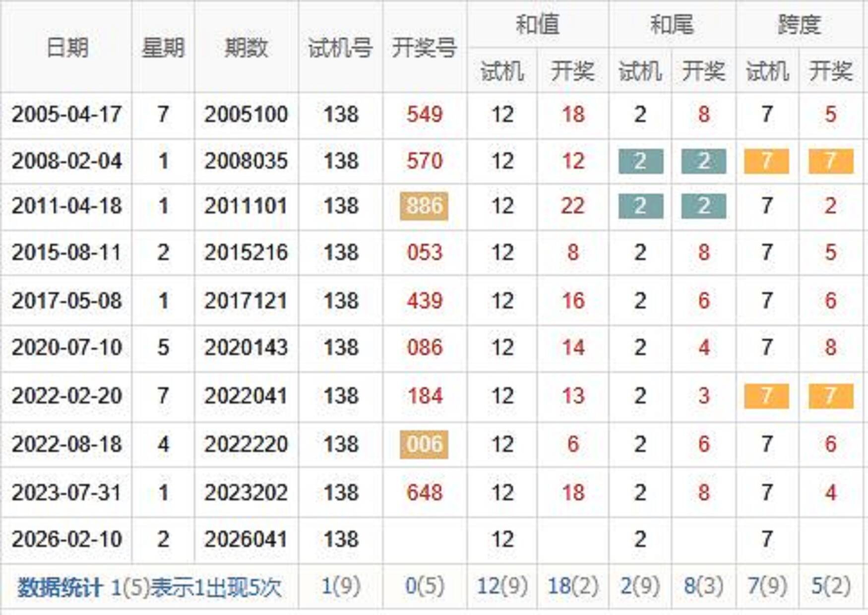868x615 pixels.
Task: Click the 试机号 column header
Action: [x=340, y=48]
